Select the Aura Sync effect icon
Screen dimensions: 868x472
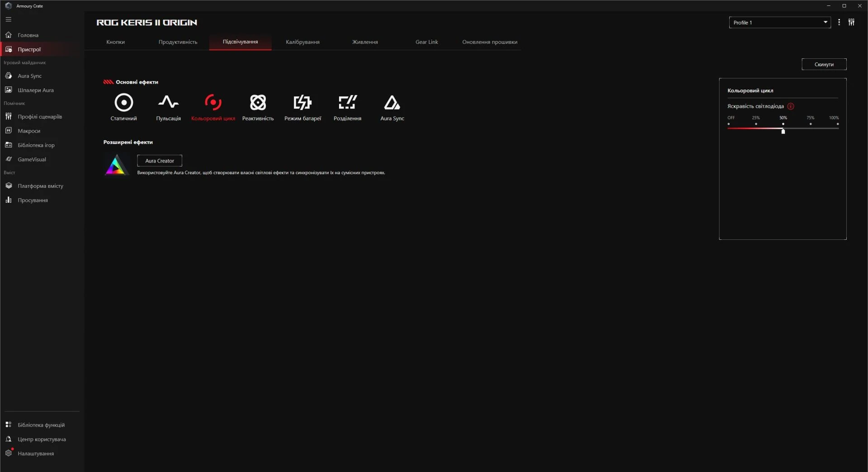[392, 102]
